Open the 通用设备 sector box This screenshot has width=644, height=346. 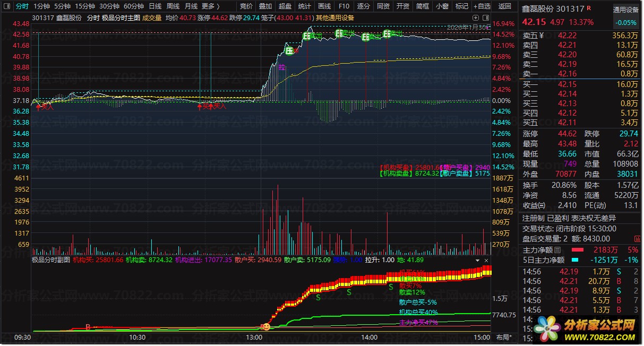pyautogui.click(x=626, y=10)
